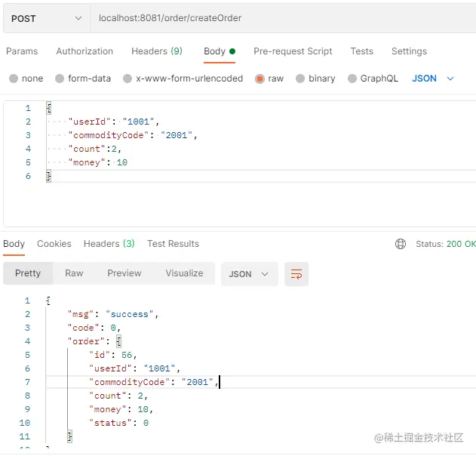Click response line "code": 0
The height and width of the screenshot is (456, 476).
click(x=94, y=328)
